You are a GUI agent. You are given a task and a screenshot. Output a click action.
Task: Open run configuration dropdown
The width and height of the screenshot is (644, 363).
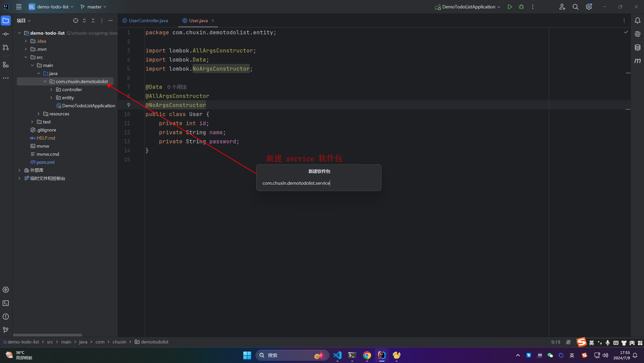coord(468,7)
